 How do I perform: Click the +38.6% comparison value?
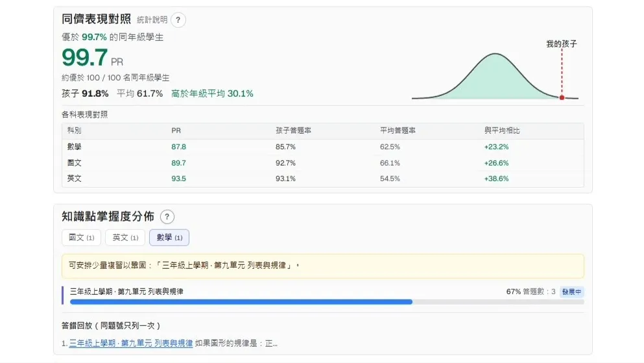tap(496, 179)
